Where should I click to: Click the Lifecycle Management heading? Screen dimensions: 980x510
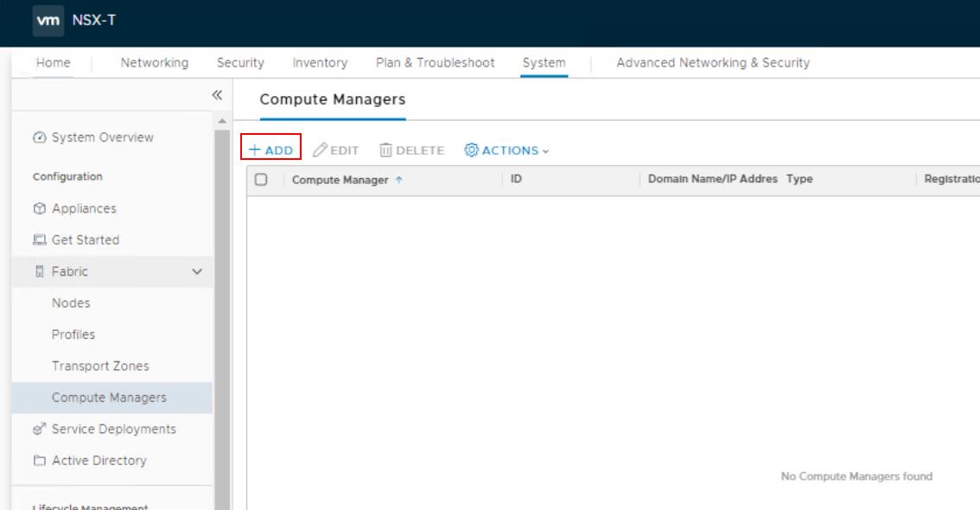click(90, 507)
